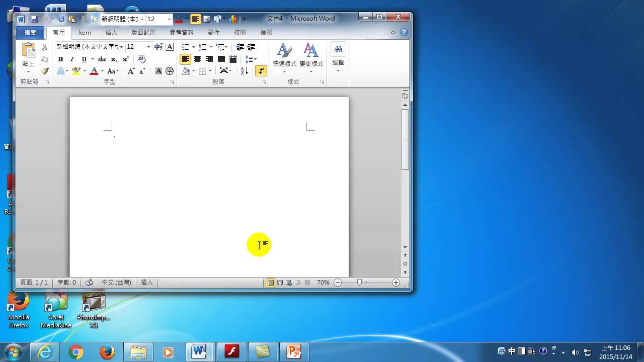Toggle Center alignment

pyautogui.click(x=197, y=59)
